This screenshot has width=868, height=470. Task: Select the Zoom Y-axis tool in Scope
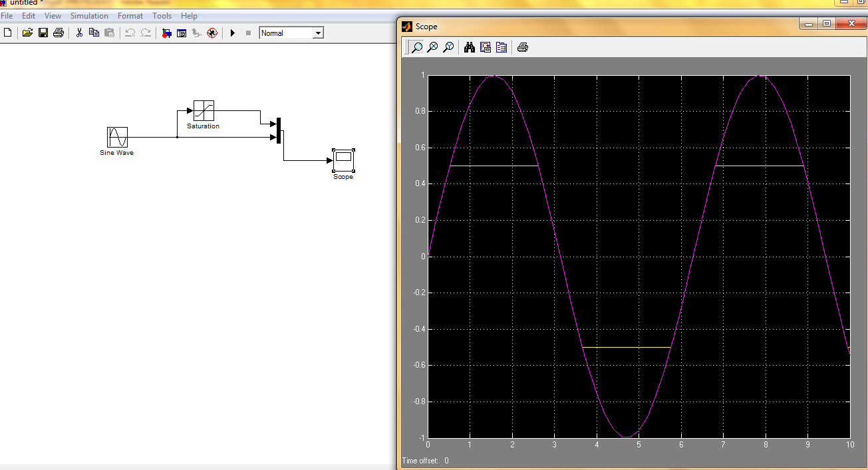(x=448, y=47)
